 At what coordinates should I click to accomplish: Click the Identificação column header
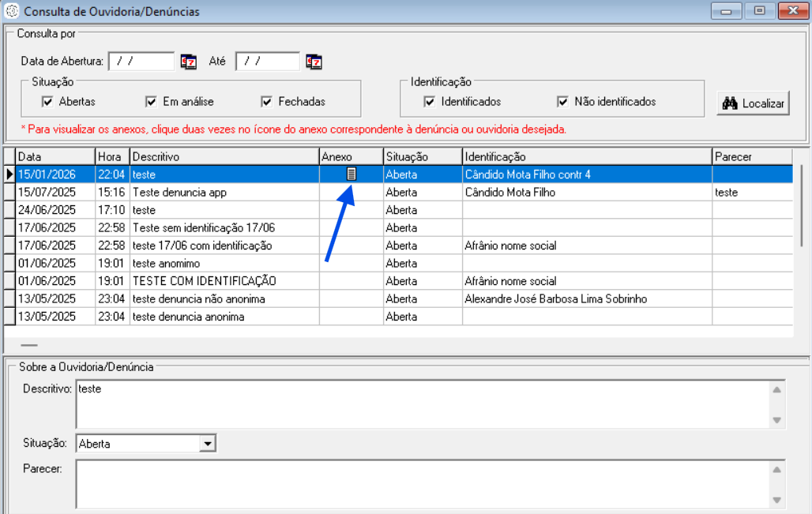click(586, 157)
